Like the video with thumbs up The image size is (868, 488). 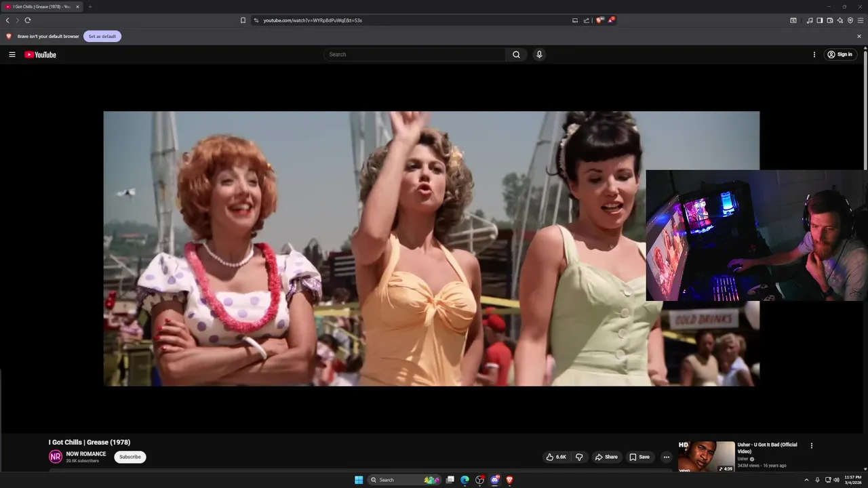tap(556, 457)
